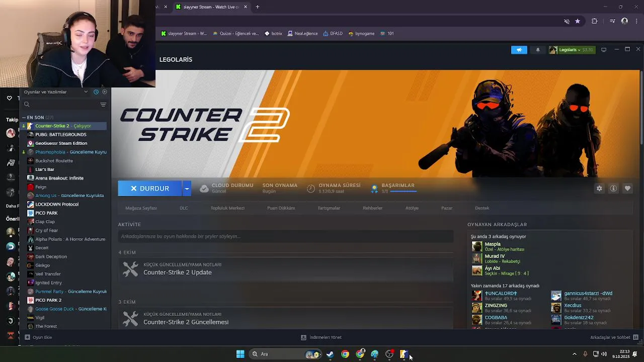Open Steam announcements megaphone button
Viewport: 644px width, 362px height.
[x=519, y=50]
